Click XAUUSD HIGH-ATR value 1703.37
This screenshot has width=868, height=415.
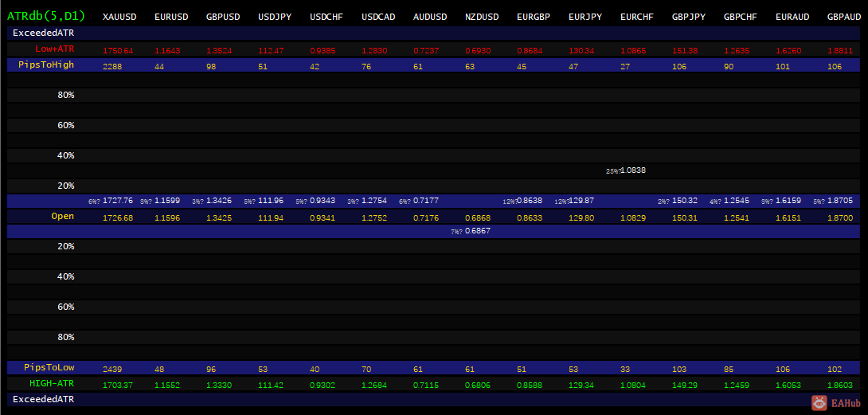118,385
